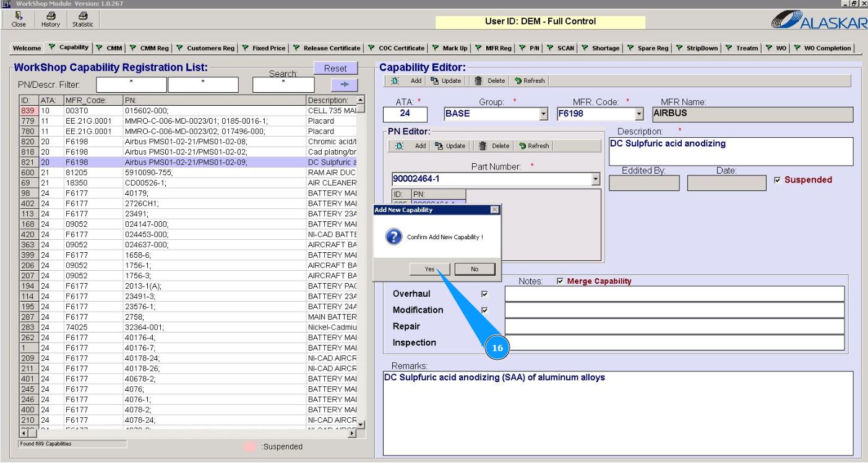Open the WO Completion tab

(823, 48)
